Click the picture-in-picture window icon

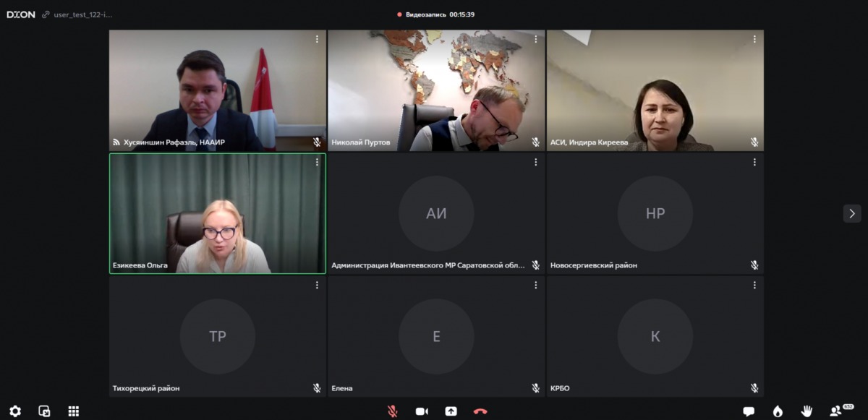[x=44, y=411]
